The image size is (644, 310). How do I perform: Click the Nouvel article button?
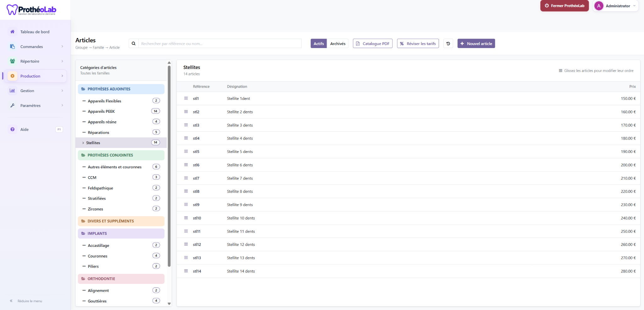tap(476, 44)
